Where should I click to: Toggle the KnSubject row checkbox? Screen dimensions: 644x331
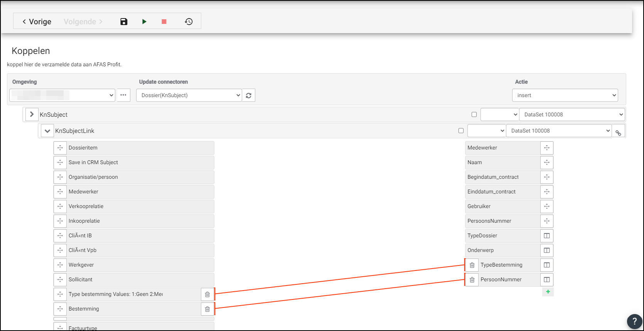[474, 114]
